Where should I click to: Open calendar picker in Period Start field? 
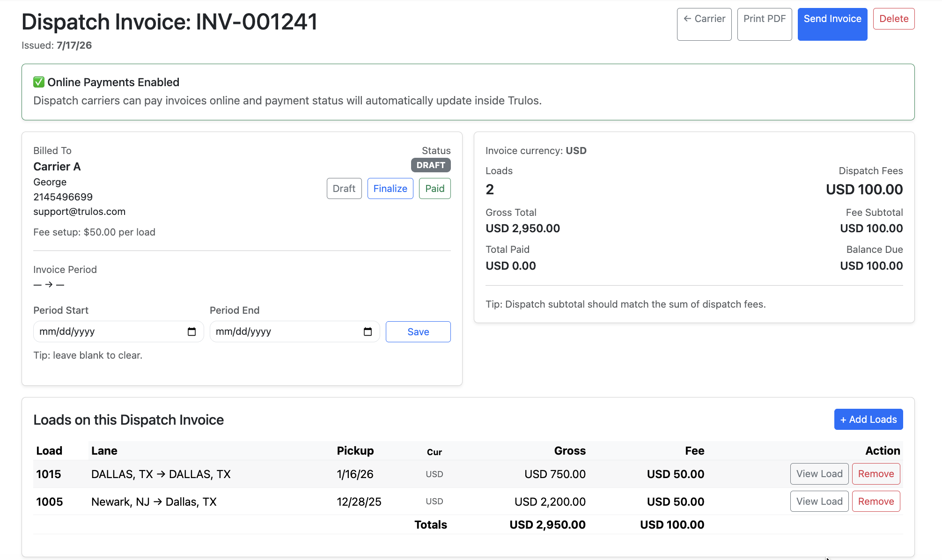(x=191, y=332)
